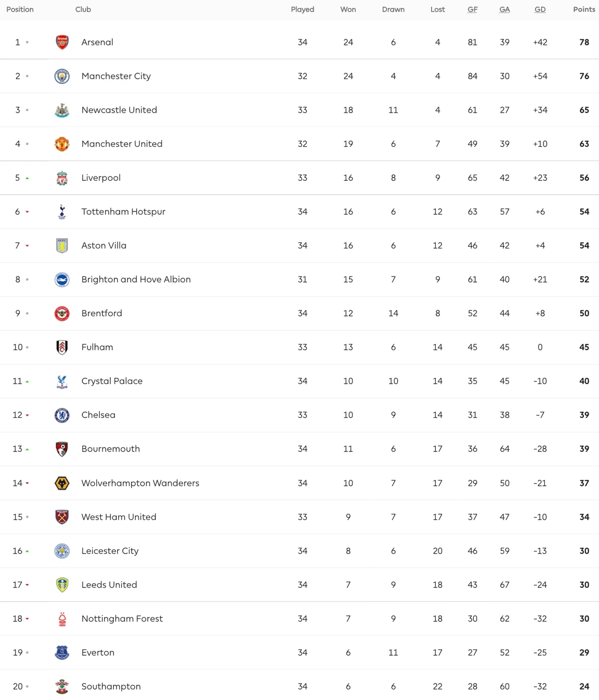This screenshot has height=700, width=599.
Task: Click the GF column header abbreviation
Action: click(x=472, y=9)
